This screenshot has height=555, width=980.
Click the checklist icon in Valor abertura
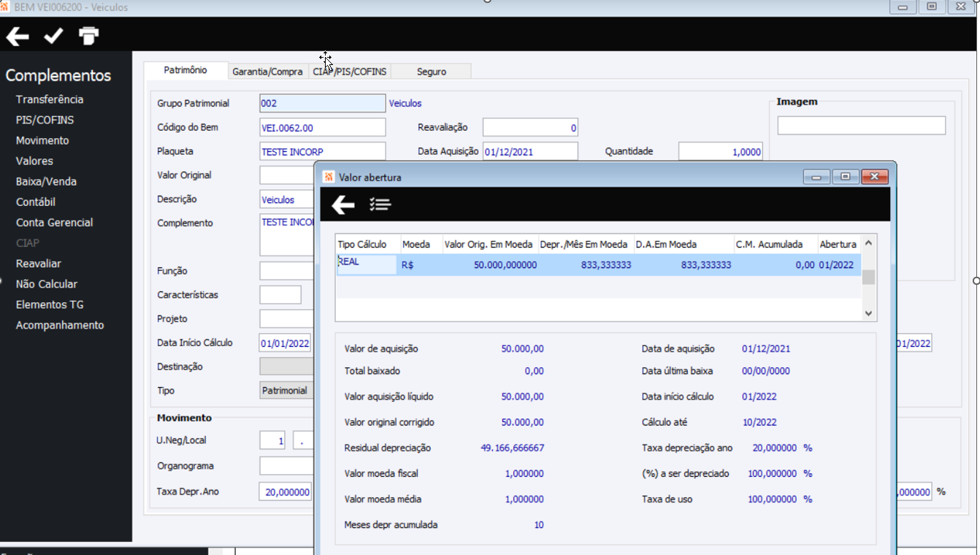(x=380, y=205)
